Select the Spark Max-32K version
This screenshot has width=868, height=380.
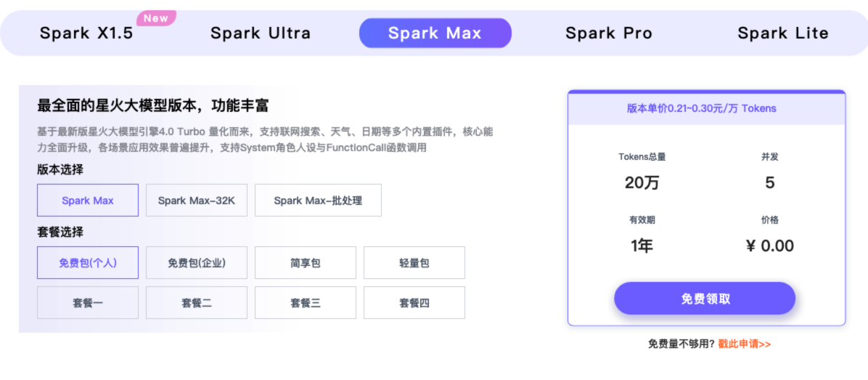tap(197, 201)
